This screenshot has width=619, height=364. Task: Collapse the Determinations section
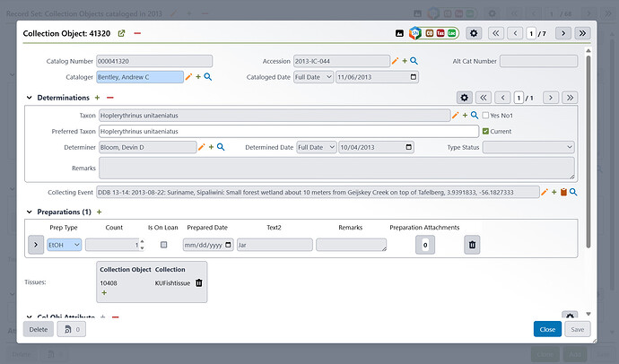coord(30,98)
